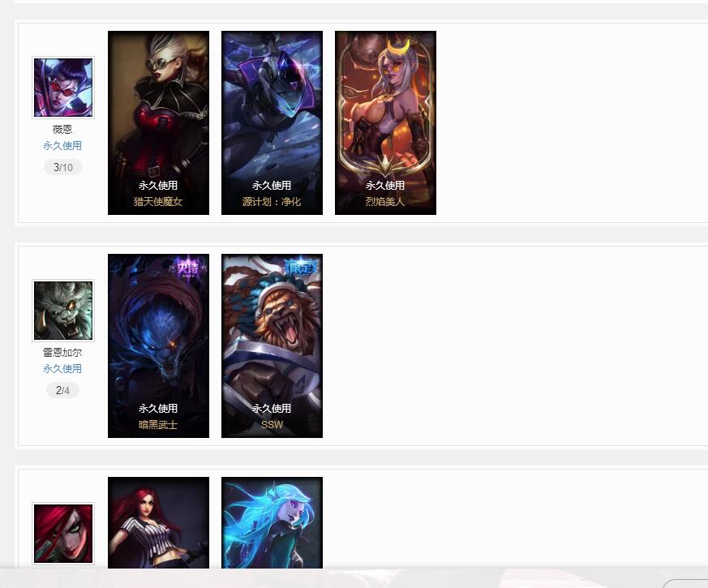Click the 史诗 badge on the 暗黑武士 skin
Image resolution: width=708 pixels, height=588 pixels.
[x=188, y=268]
